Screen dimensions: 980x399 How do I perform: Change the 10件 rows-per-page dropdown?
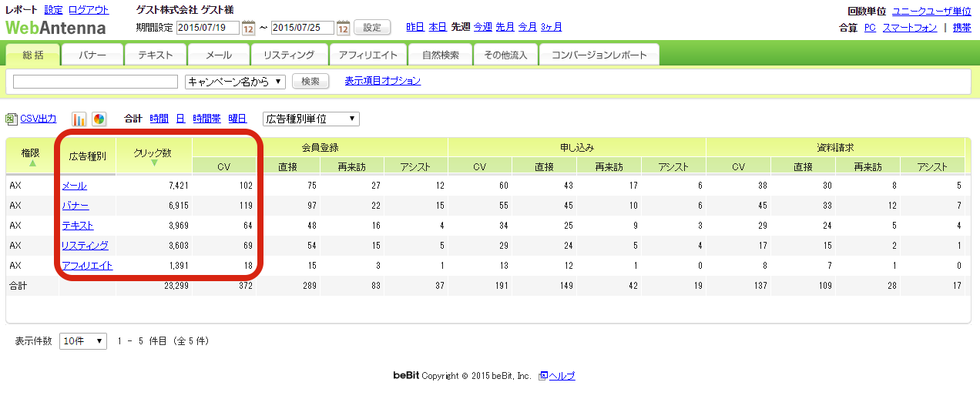coord(83,340)
